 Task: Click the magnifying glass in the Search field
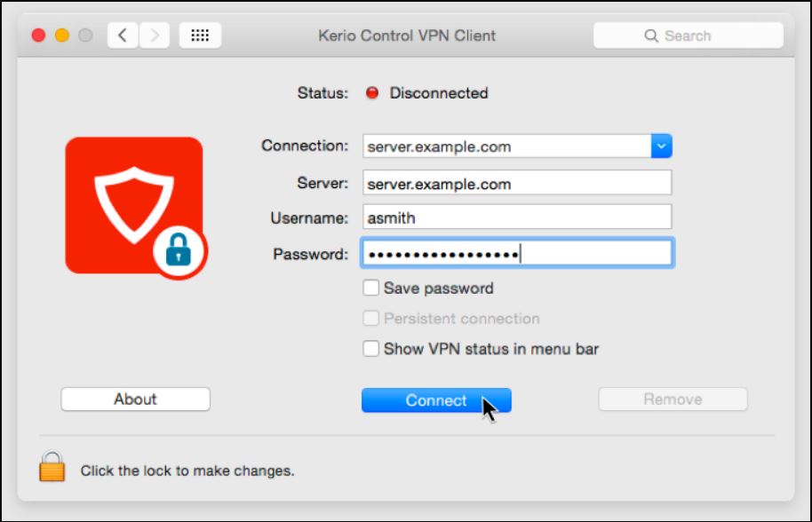pyautogui.click(x=651, y=36)
